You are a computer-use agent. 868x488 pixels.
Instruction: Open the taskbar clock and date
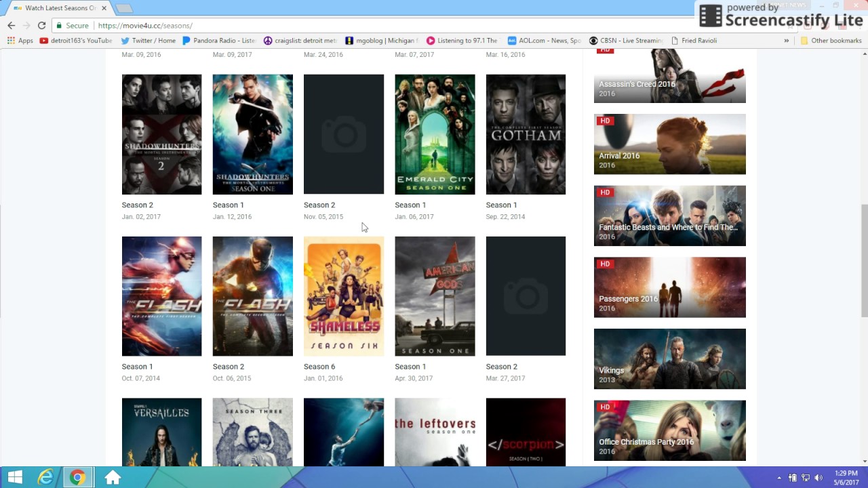tap(846, 477)
